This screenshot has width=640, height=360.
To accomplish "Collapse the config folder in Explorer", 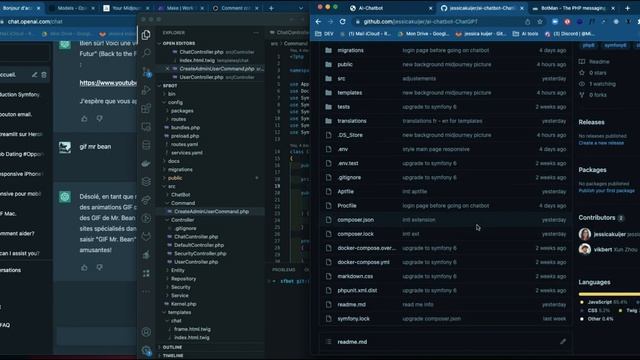I will (x=175, y=102).
